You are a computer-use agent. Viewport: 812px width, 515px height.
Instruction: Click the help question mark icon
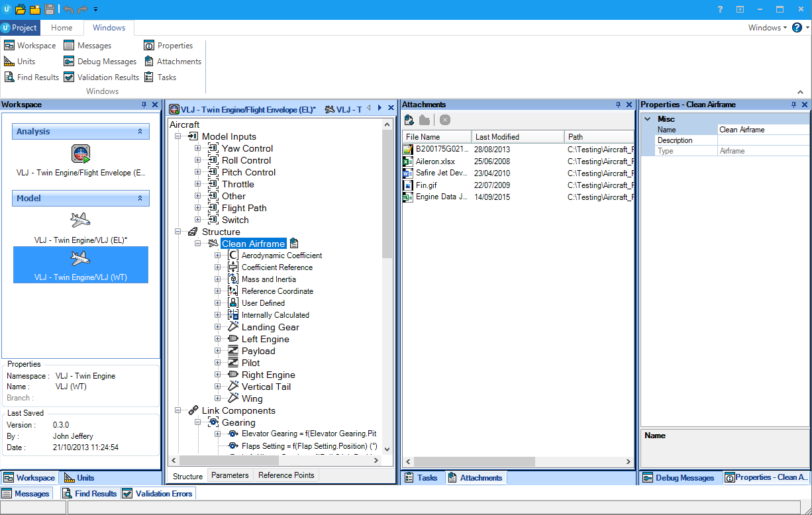pyautogui.click(x=797, y=28)
